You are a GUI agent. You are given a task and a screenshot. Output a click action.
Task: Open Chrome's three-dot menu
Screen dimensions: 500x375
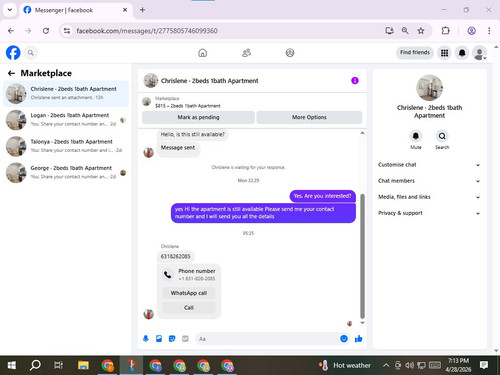click(x=489, y=31)
